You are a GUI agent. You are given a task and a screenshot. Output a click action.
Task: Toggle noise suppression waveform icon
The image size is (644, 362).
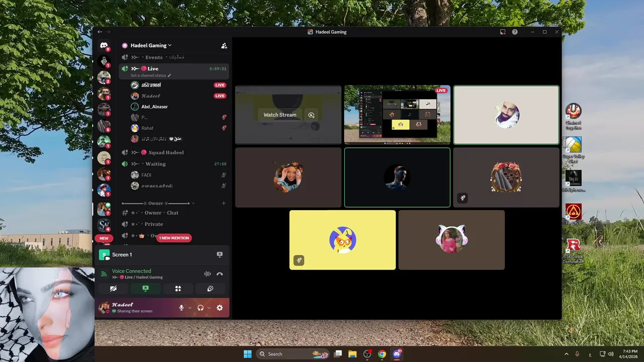207,274
